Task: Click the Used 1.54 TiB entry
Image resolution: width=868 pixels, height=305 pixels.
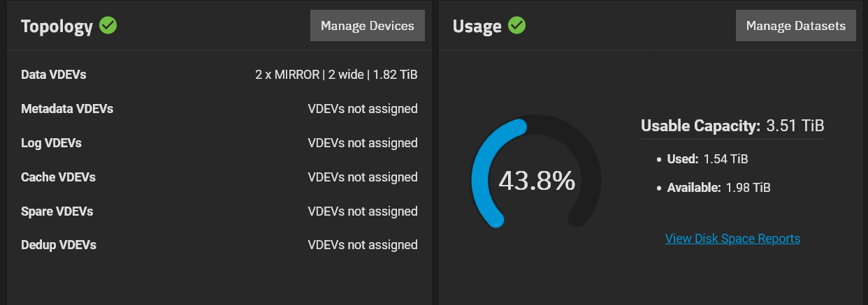Action: tap(708, 159)
